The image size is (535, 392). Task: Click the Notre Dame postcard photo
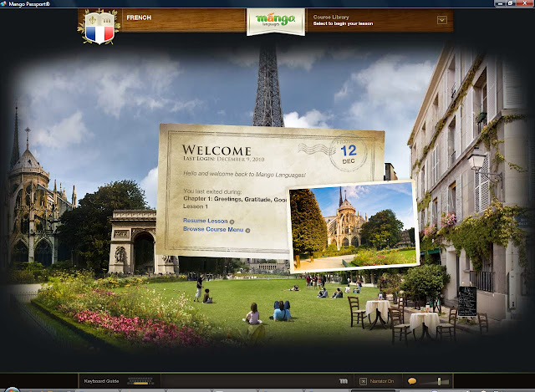click(x=354, y=227)
